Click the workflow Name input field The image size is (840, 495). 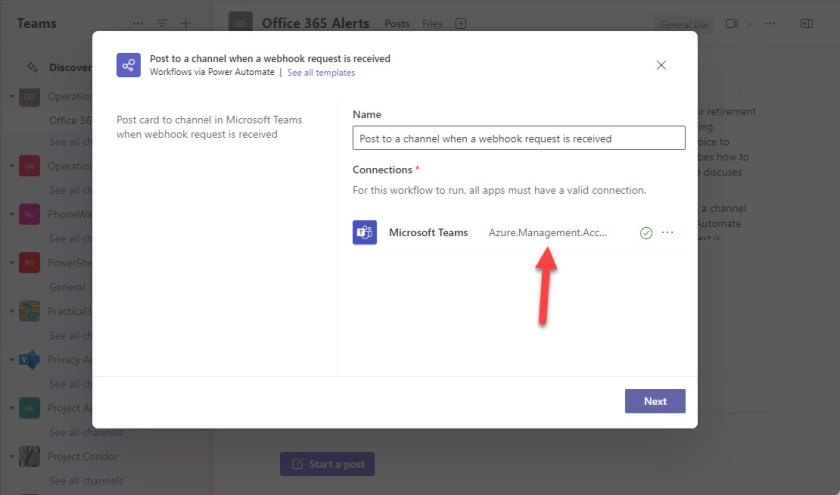pos(519,138)
